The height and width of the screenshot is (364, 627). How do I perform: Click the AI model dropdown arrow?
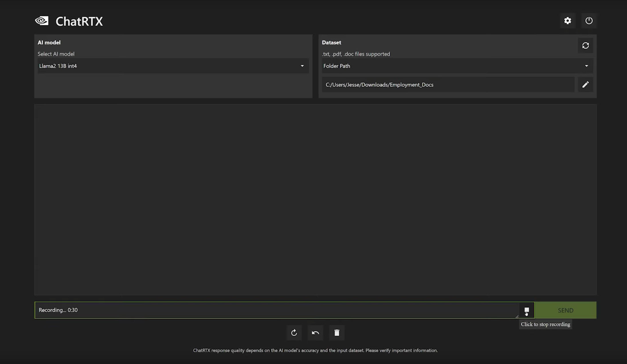pyautogui.click(x=302, y=66)
